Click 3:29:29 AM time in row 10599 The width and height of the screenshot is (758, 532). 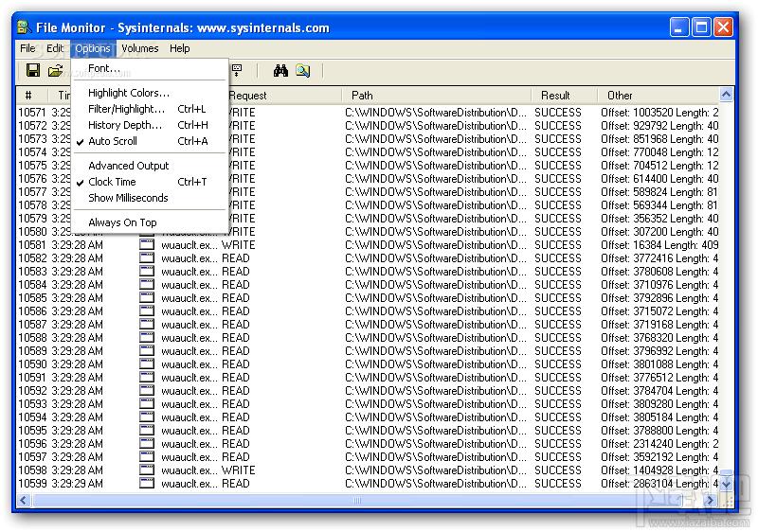point(77,483)
